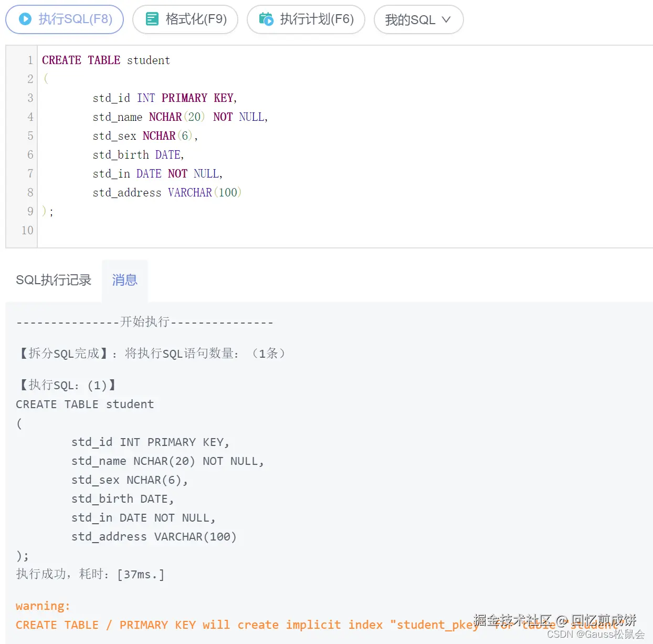
Task: Select line number 3 in the editor gutter
Action: click(x=30, y=98)
